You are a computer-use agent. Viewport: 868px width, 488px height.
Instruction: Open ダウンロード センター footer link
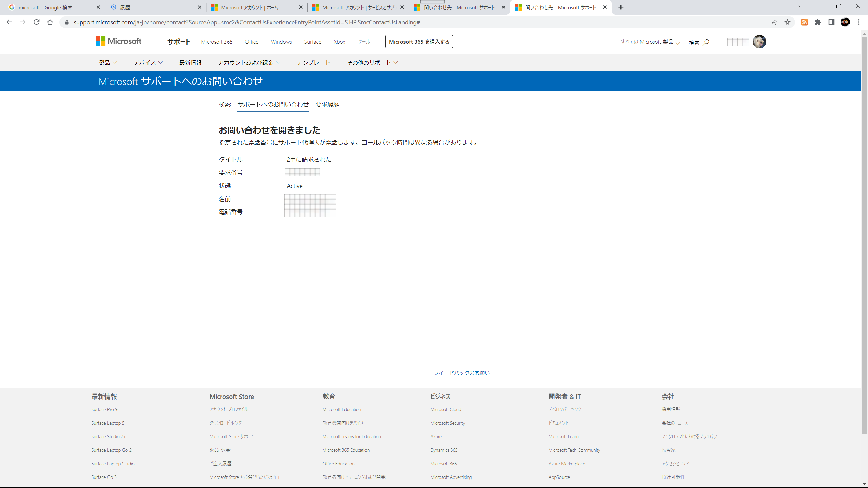tap(227, 423)
